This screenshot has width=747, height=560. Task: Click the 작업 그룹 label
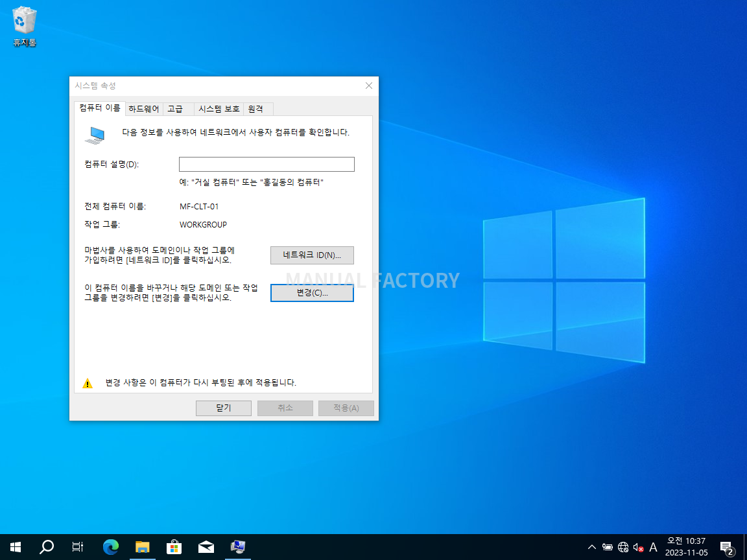pyautogui.click(x=102, y=225)
